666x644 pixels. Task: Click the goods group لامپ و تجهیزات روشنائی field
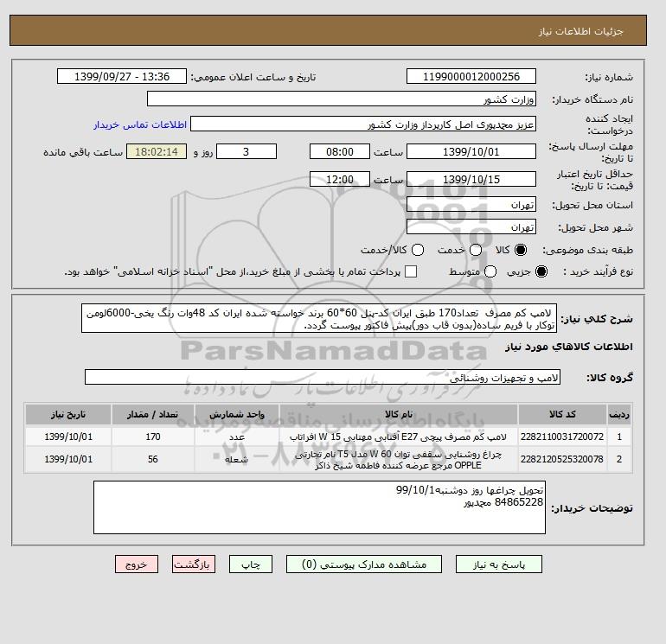pyautogui.click(x=323, y=377)
